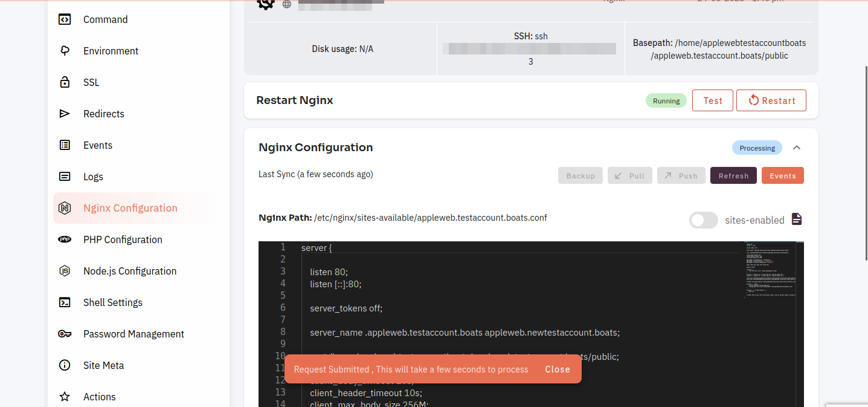Viewport: 868px width, 407px height.
Task: Click the server_tokens off line in editor
Action: coord(346,308)
